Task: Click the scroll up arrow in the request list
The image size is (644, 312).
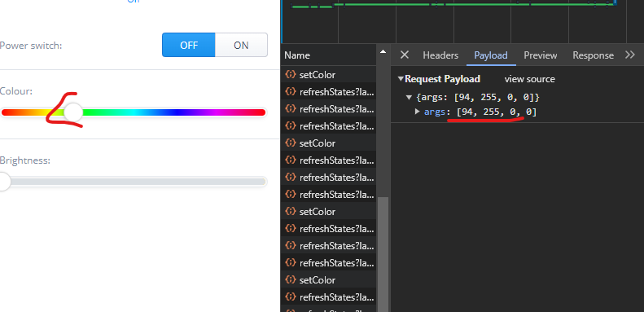Action: pos(383,52)
